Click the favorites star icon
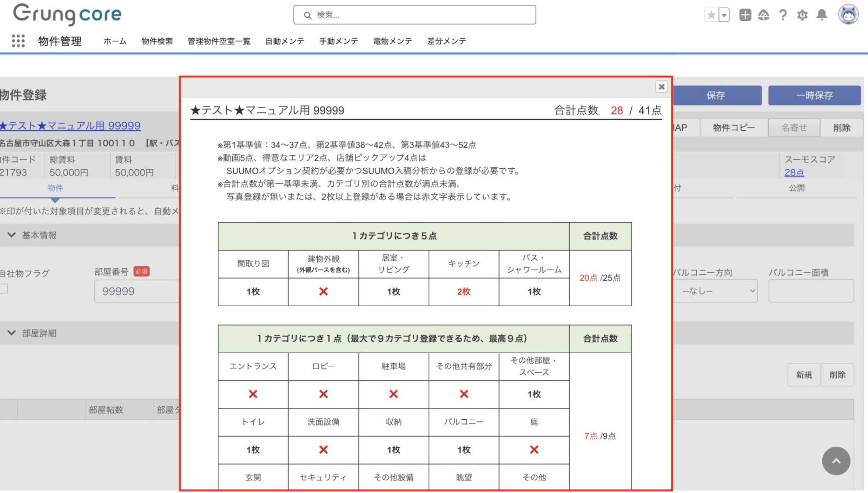Image resolution: width=868 pixels, height=493 pixels. (x=711, y=15)
